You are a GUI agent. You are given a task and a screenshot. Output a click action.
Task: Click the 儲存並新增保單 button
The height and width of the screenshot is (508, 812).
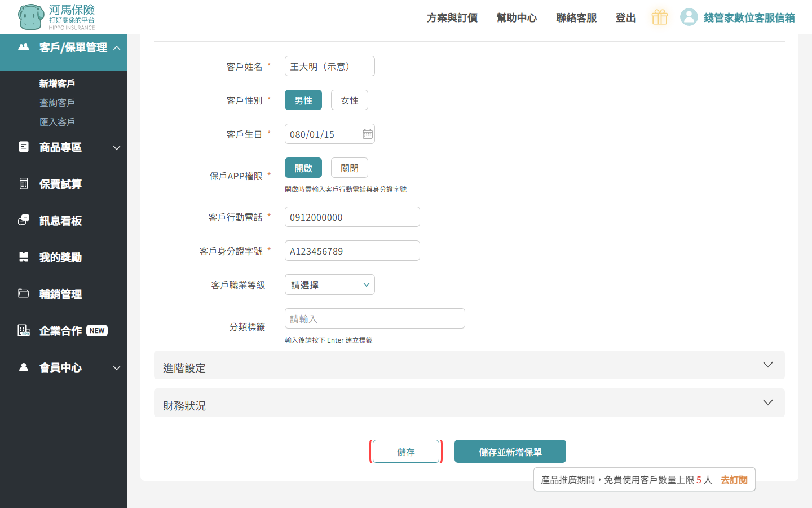510,451
